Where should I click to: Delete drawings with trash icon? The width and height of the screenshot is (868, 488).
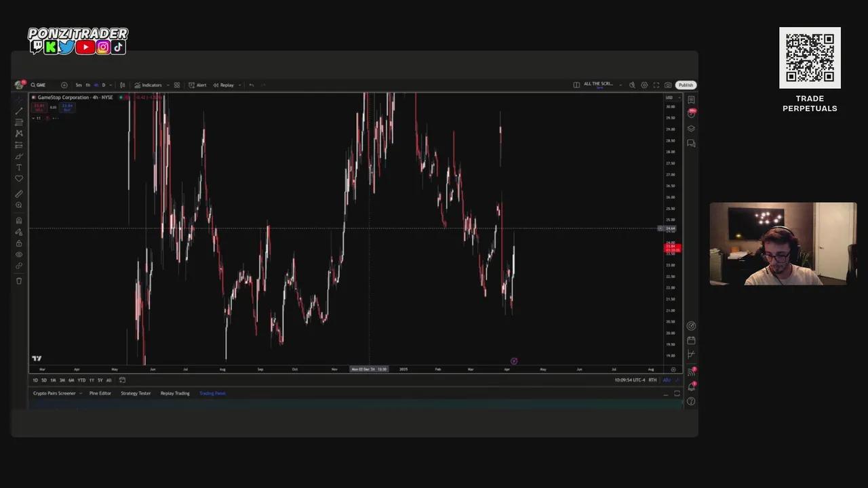click(x=19, y=281)
